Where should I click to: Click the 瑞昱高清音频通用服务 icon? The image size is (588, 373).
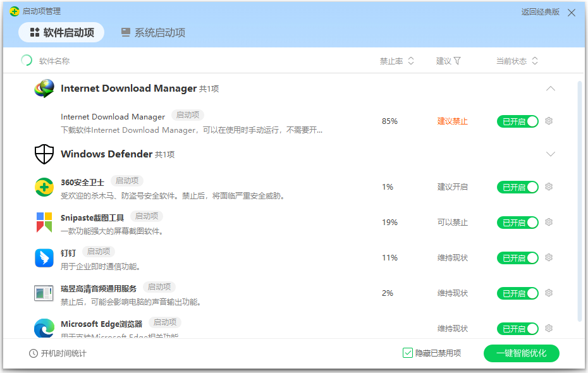pyautogui.click(x=44, y=293)
